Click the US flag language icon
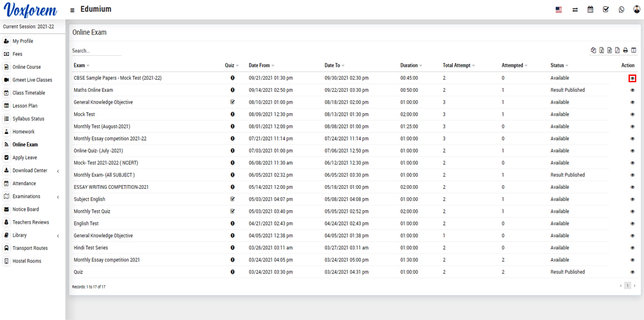The width and height of the screenshot is (644, 320). 558,10
